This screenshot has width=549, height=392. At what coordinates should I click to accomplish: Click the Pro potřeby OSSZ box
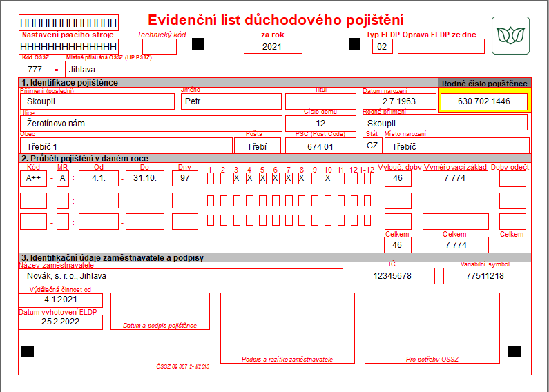(432, 328)
